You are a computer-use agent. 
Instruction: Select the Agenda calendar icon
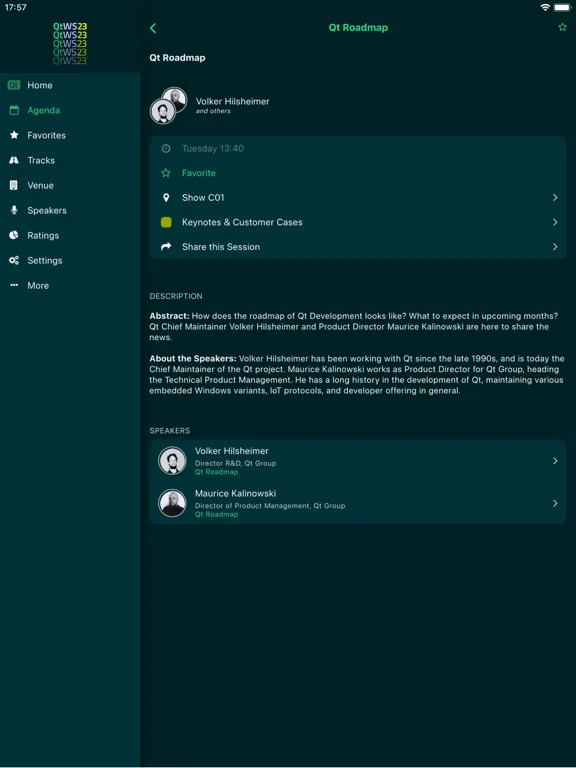(14, 110)
